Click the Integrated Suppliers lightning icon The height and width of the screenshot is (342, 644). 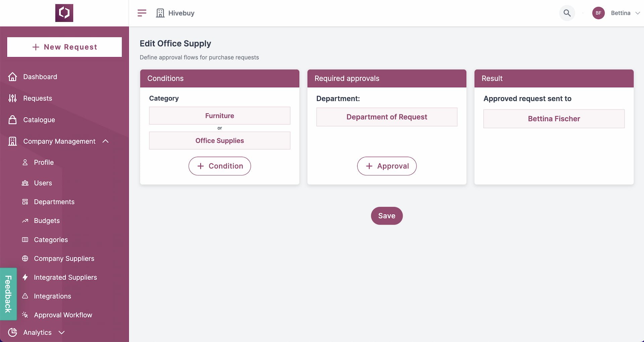(x=25, y=277)
